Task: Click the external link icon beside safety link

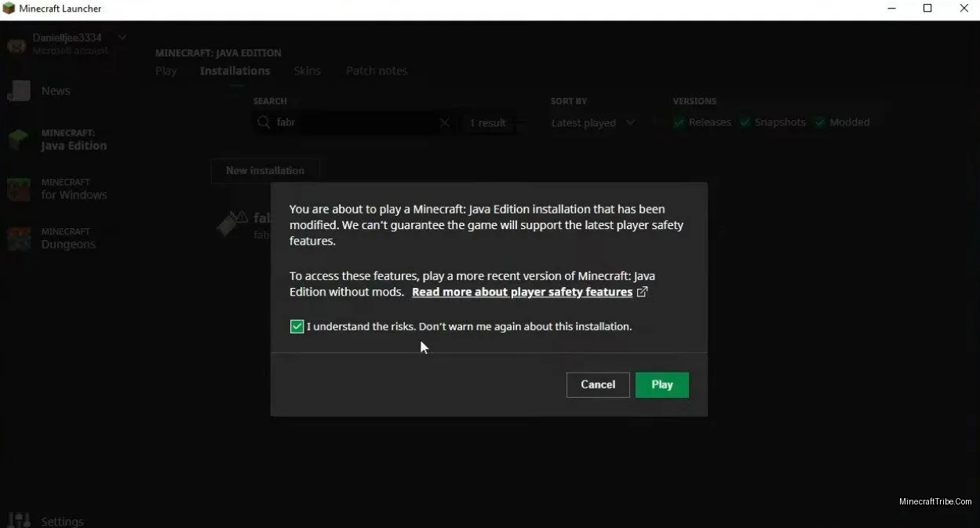Action: [x=642, y=292]
